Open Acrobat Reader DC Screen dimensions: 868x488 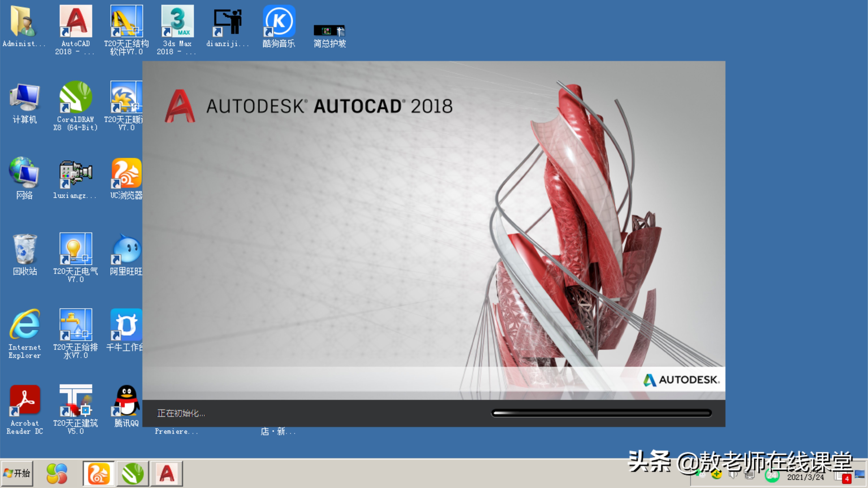tap(24, 402)
